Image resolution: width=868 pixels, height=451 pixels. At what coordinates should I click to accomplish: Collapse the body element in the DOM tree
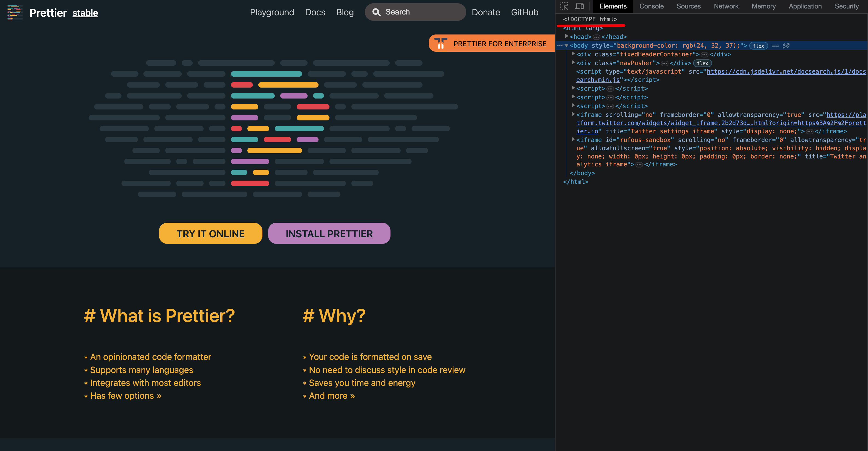566,45
